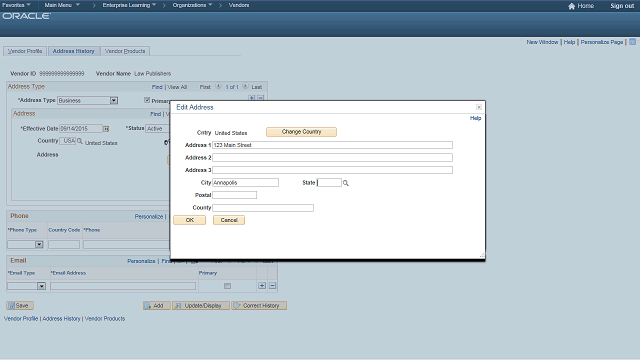Focus the State input field
The width and height of the screenshot is (640, 360).
329,182
